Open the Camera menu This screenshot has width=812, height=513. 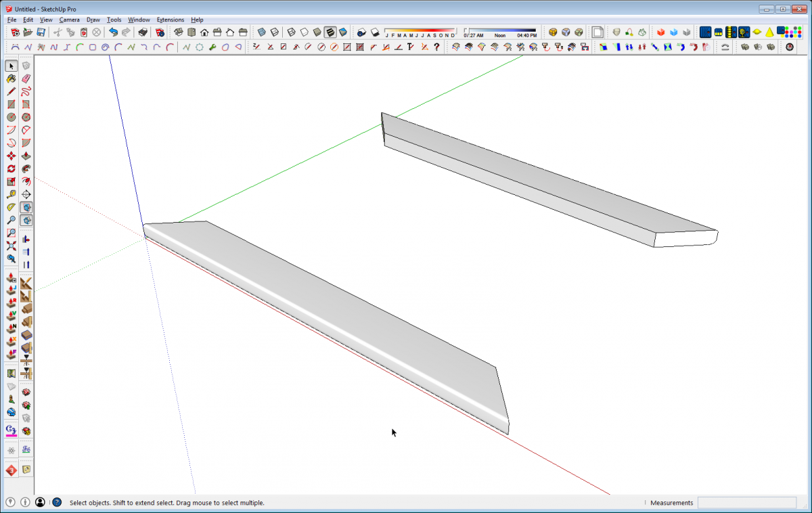[70, 20]
